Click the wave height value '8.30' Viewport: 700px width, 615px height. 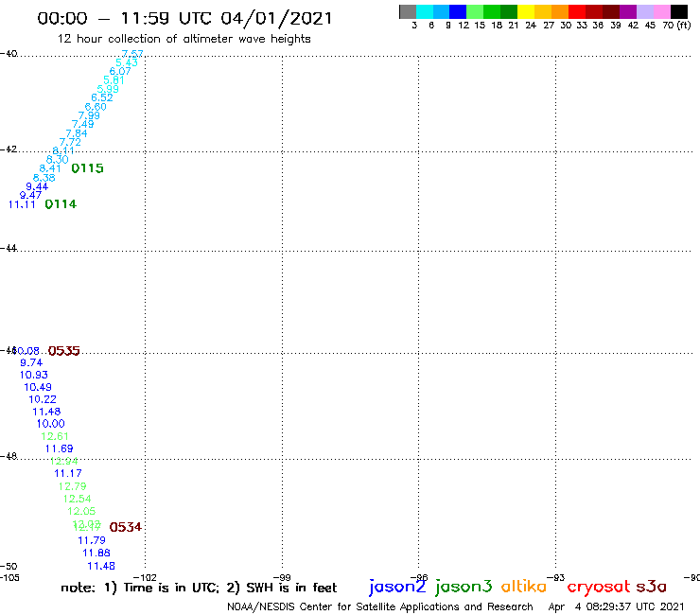(58, 160)
